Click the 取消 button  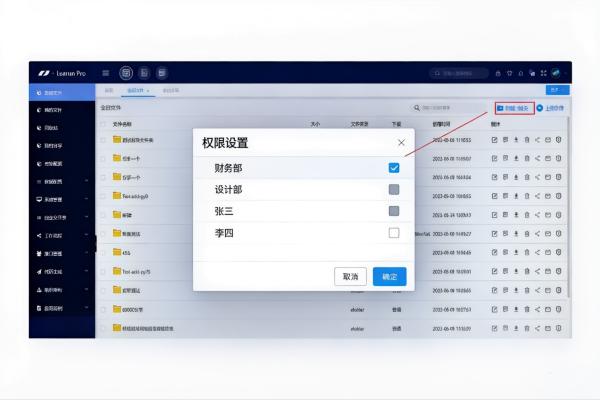[350, 276]
